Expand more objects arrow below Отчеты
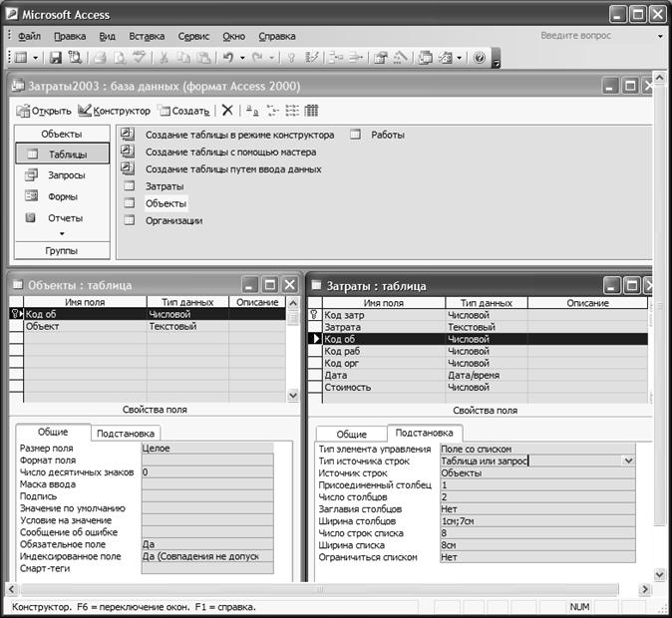Screen dimensions: 672x618 (x=61, y=234)
